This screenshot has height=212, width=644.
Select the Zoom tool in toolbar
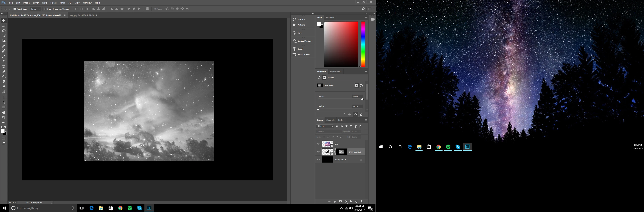click(4, 117)
